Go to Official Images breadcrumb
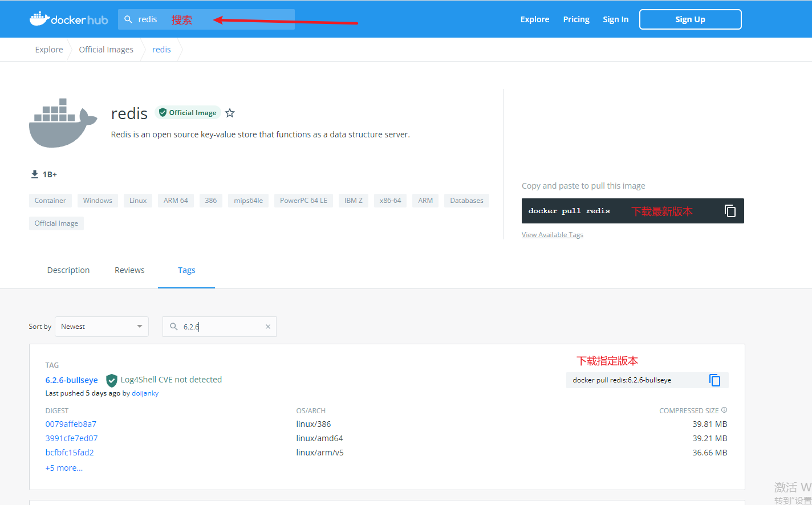The image size is (812, 505). click(x=106, y=50)
